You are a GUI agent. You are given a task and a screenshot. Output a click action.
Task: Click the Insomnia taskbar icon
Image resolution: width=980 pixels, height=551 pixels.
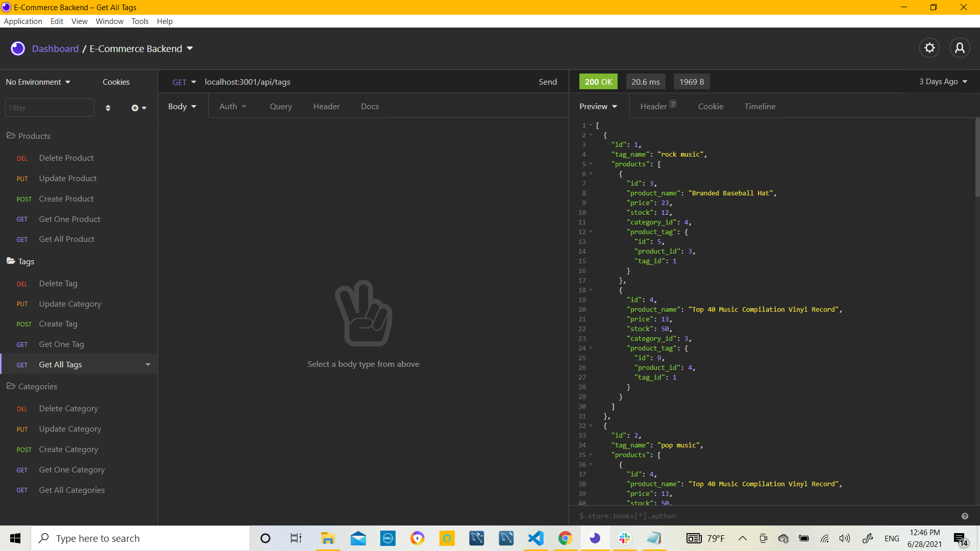pyautogui.click(x=595, y=538)
